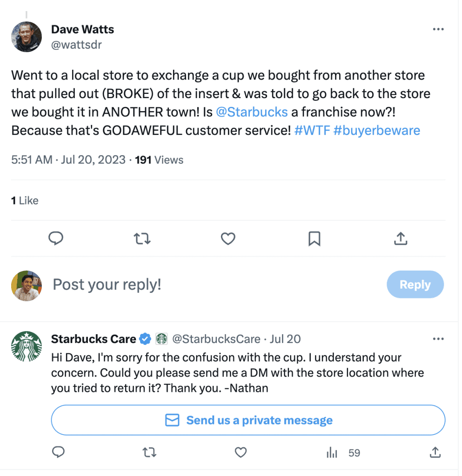Click the Starbucks Care logo avatar
462x476 pixels.
(x=27, y=346)
